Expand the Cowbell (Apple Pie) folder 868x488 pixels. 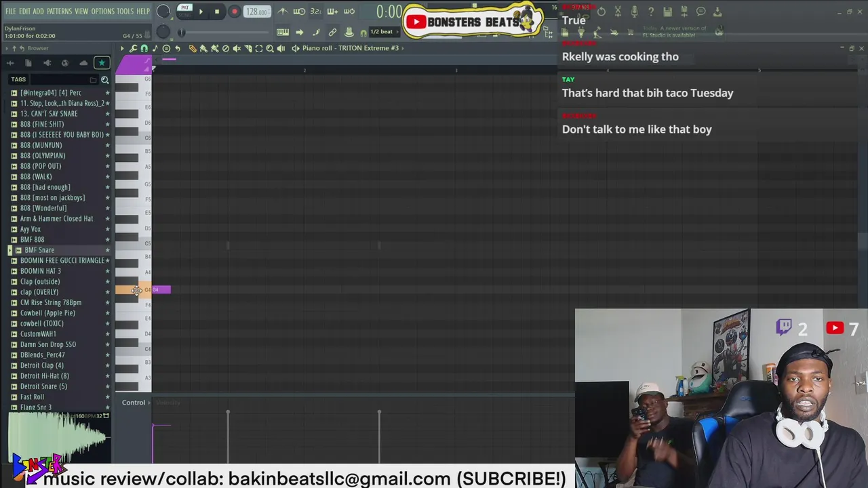pyautogui.click(x=47, y=313)
